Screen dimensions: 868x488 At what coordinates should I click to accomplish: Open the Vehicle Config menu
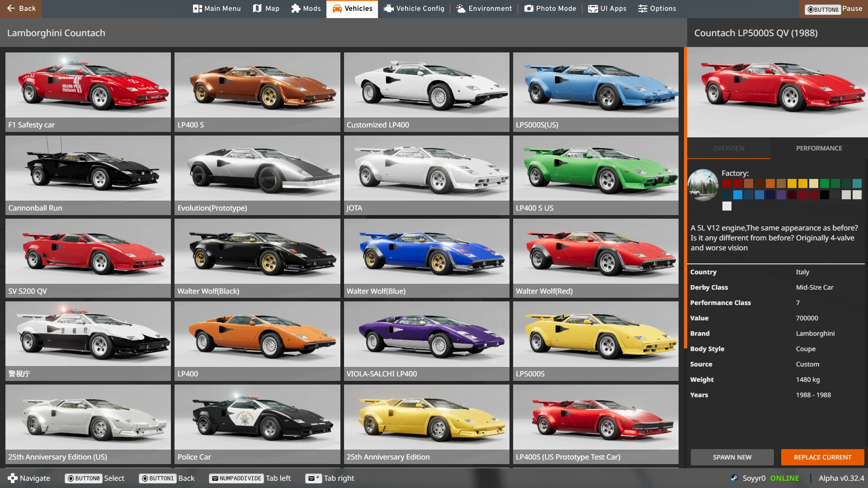tap(414, 9)
